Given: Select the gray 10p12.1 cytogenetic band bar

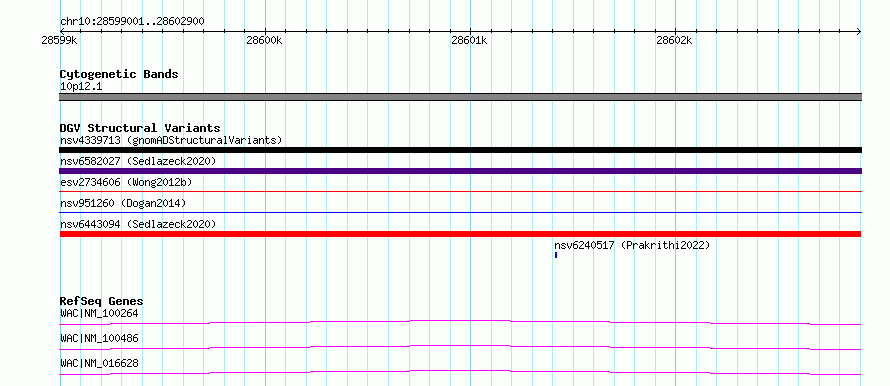Looking at the screenshot, I should click(460, 97).
